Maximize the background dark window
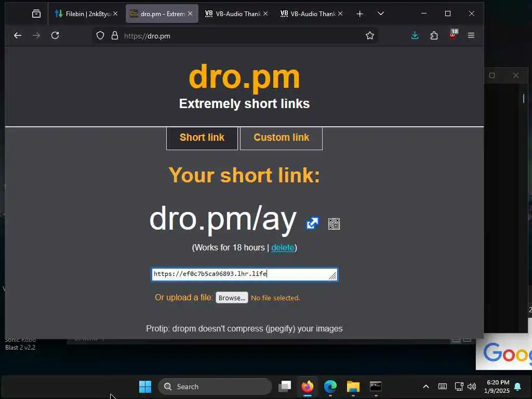Viewport: 532px width, 399px height. point(492,75)
